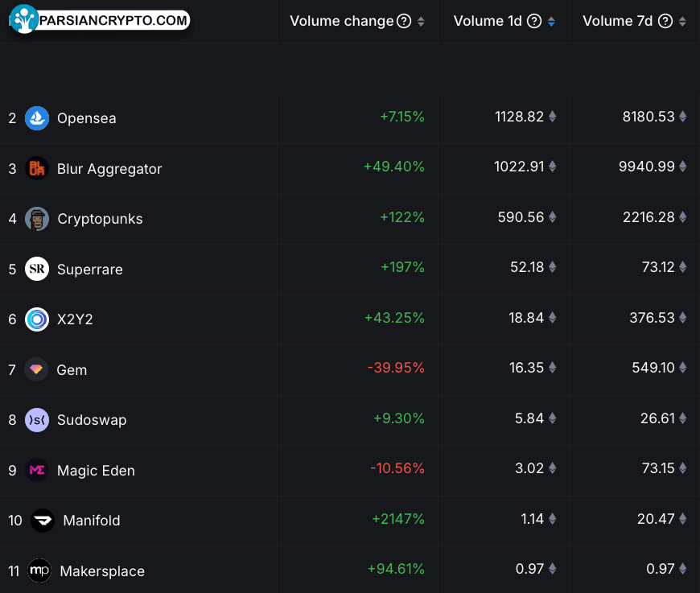Click Opensea 7d volume 8180.53
Screen dimensions: 700x593
click(x=649, y=117)
